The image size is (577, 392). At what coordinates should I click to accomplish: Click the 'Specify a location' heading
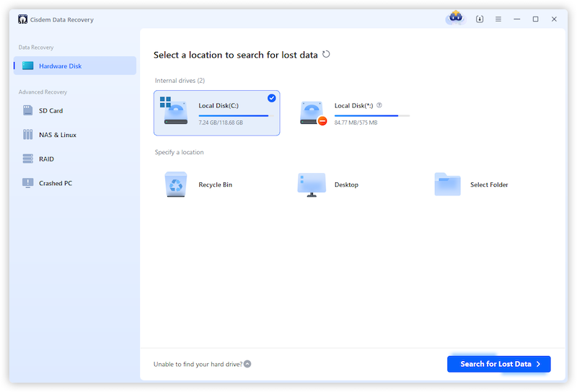[179, 152]
